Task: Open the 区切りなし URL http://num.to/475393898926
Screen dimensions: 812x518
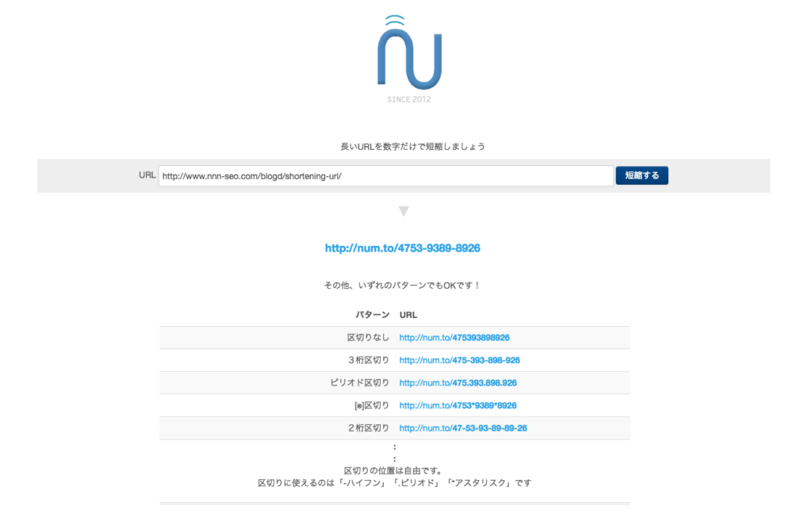Action: pos(455,337)
